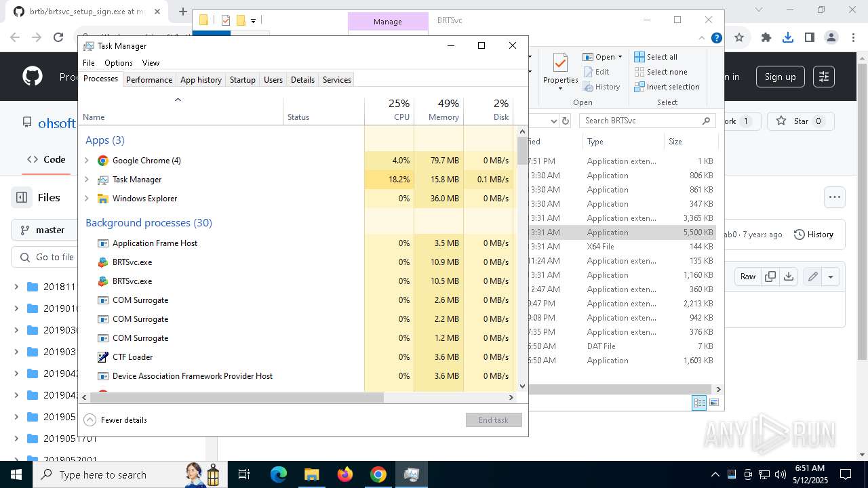Star the GitHub repository
The height and width of the screenshot is (488, 868).
801,121
